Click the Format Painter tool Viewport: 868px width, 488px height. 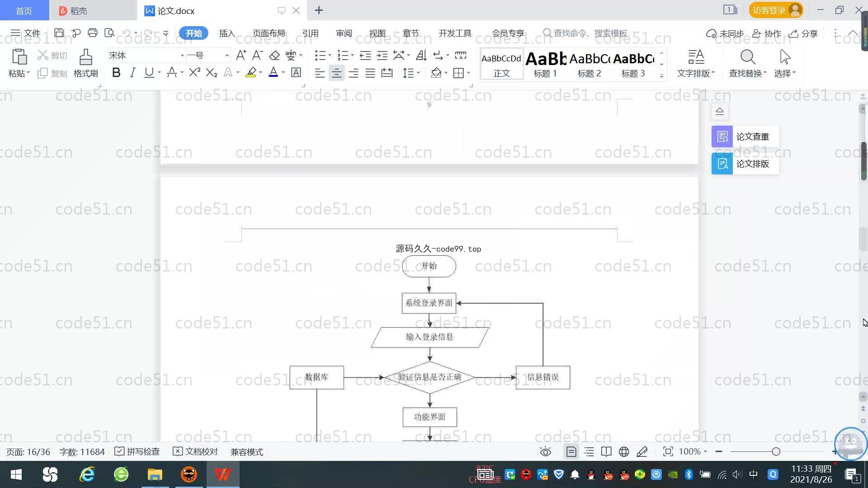pos(85,63)
